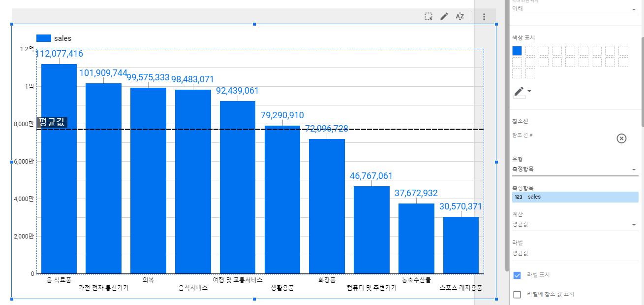The height and width of the screenshot is (305, 644).
Task: Click the 여행 및 교통서비스 bar
Action: (x=238, y=187)
